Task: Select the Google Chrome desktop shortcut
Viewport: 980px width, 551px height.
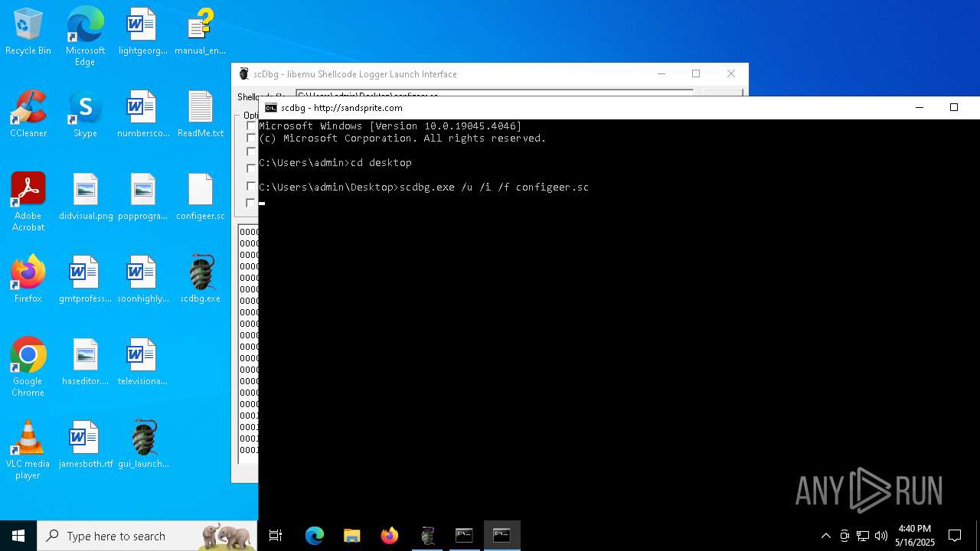Action: (x=28, y=367)
